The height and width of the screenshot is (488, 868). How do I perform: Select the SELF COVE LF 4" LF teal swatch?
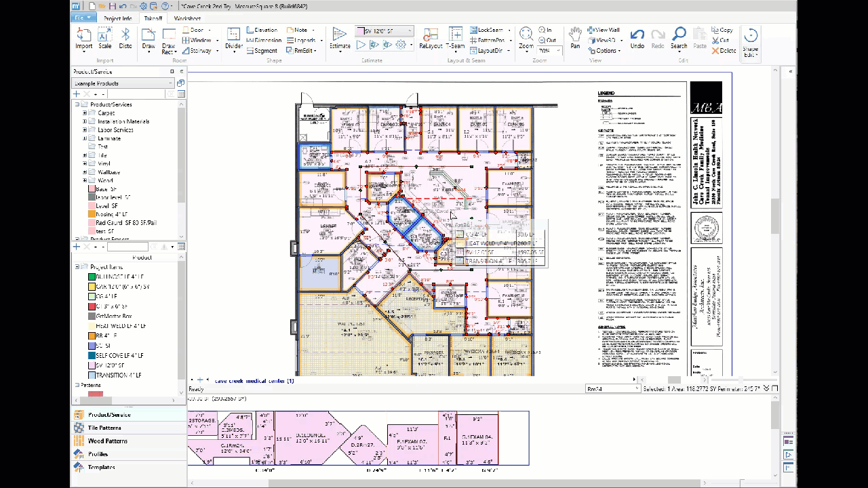[x=92, y=355]
